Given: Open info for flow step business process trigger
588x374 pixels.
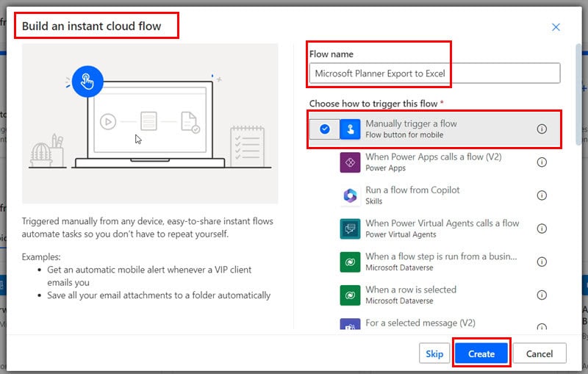Looking at the screenshot, I should click(542, 262).
